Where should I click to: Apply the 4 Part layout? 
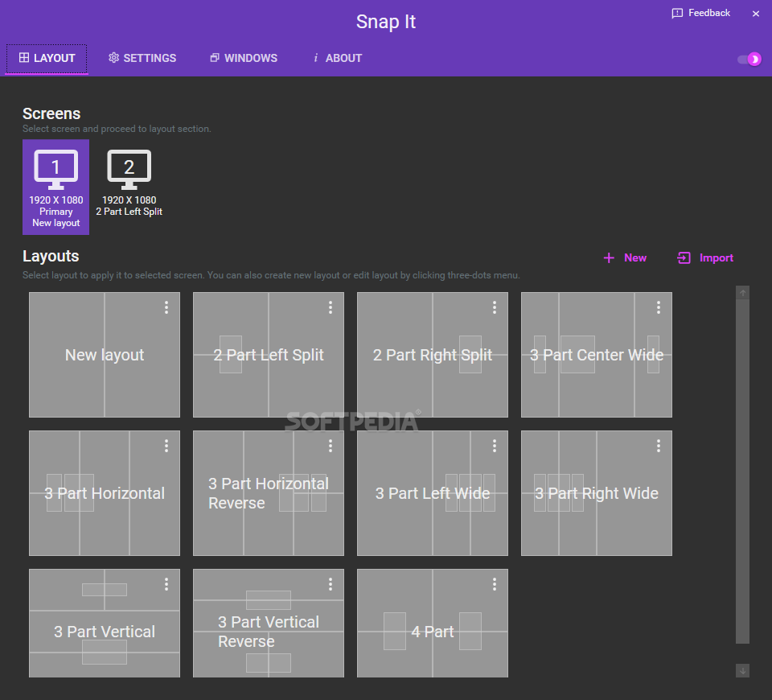point(433,623)
